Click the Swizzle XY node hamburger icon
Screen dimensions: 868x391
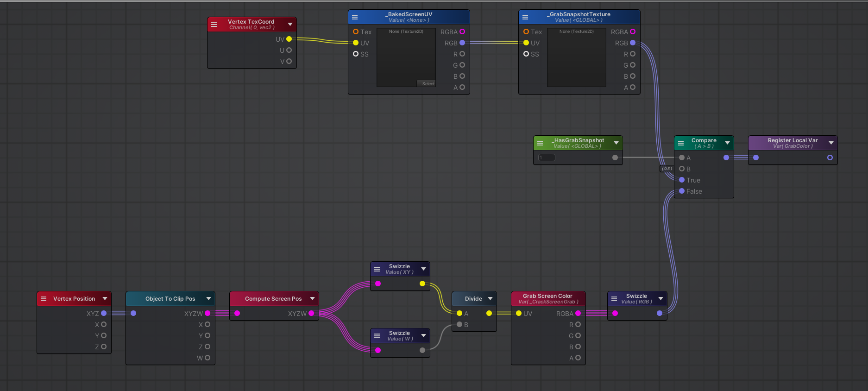377,269
